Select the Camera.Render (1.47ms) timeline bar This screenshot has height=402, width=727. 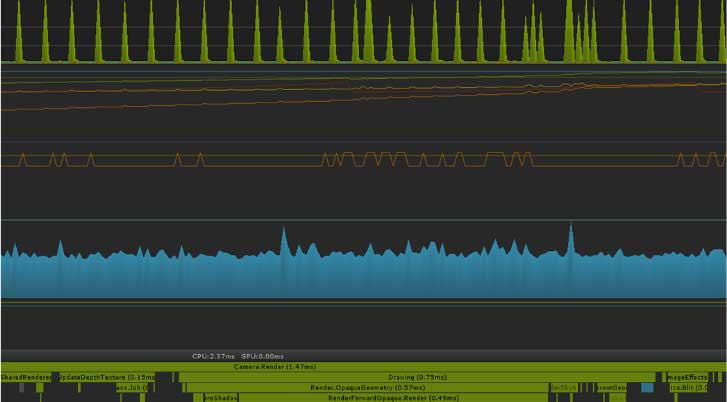click(x=364, y=367)
